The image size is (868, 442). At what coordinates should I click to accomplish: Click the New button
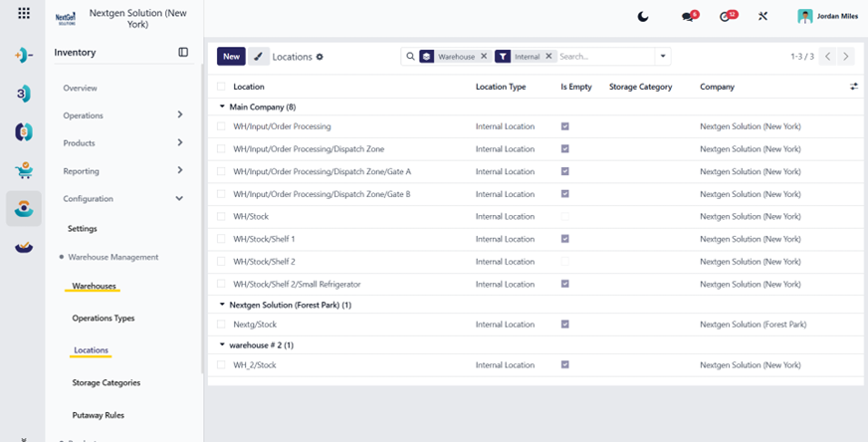click(231, 57)
